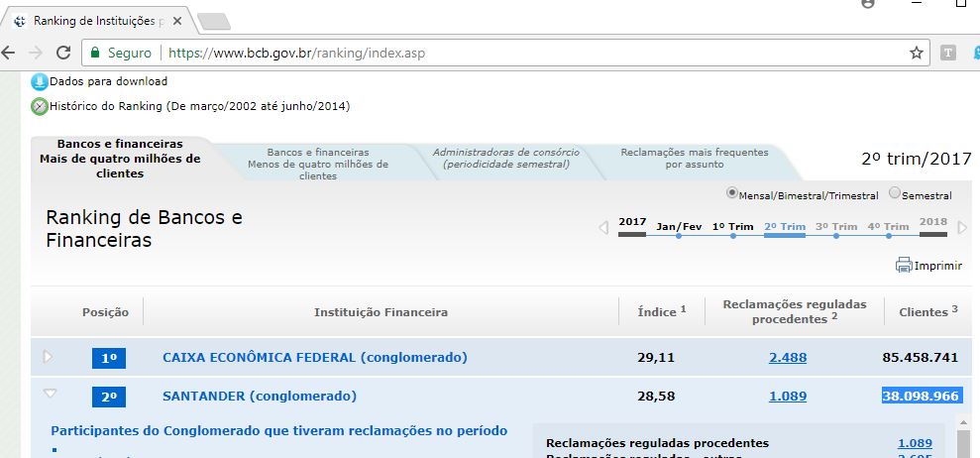Open Administradoras de consórcio tab

tap(506, 159)
